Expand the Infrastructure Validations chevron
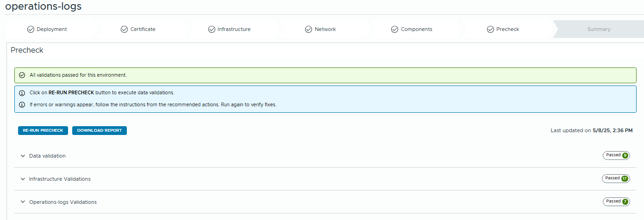Screen dimensions: 644x220 coord(23,179)
